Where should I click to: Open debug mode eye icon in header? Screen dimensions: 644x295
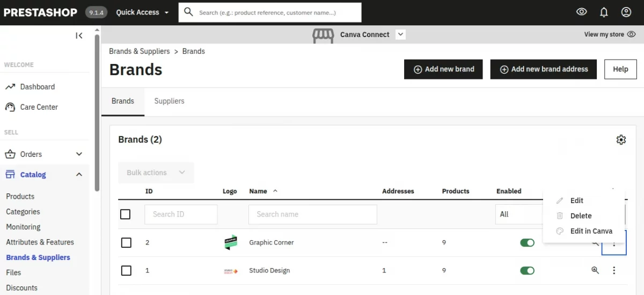tap(581, 12)
